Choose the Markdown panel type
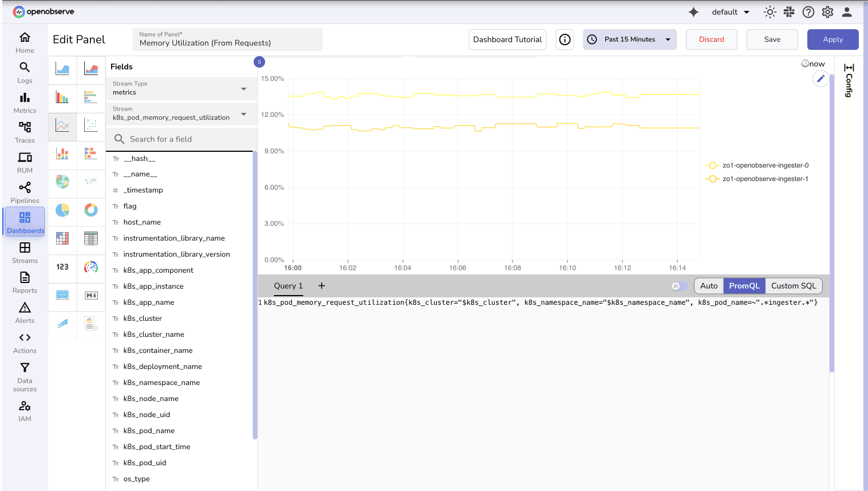This screenshot has width=868, height=491. [x=90, y=296]
